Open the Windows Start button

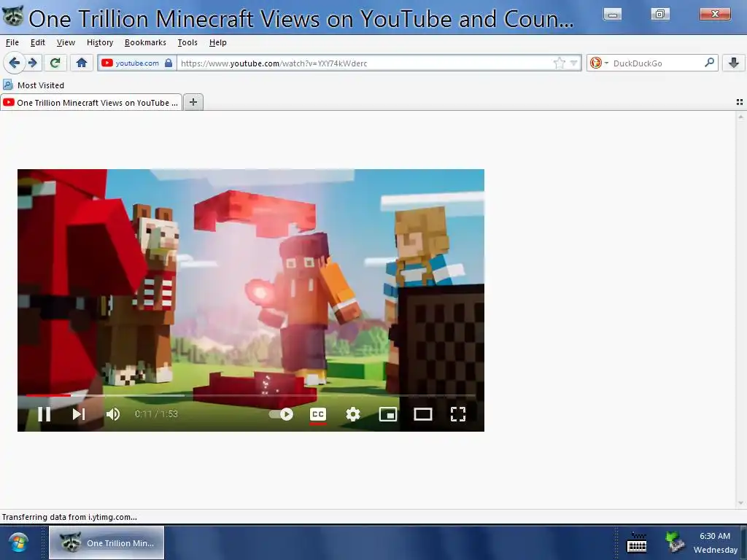coord(18,542)
